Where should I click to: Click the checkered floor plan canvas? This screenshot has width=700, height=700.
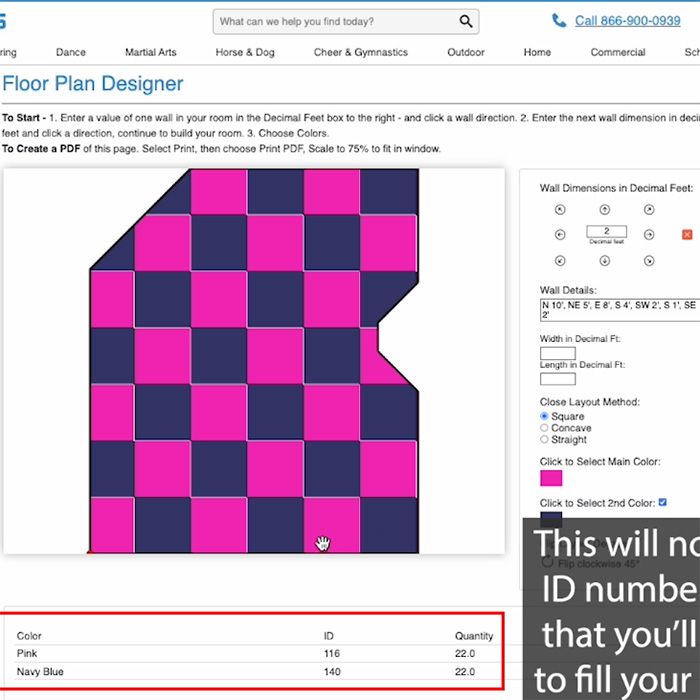(x=254, y=361)
